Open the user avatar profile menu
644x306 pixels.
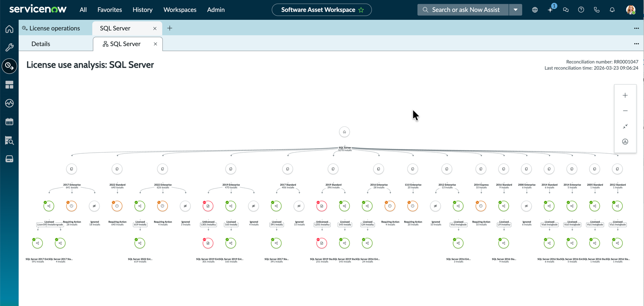[631, 10]
